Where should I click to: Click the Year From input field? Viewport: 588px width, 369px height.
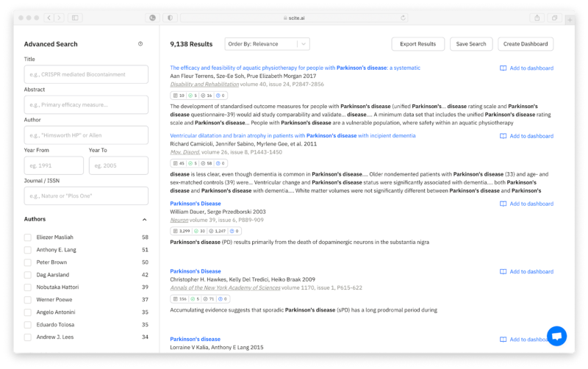53,165
